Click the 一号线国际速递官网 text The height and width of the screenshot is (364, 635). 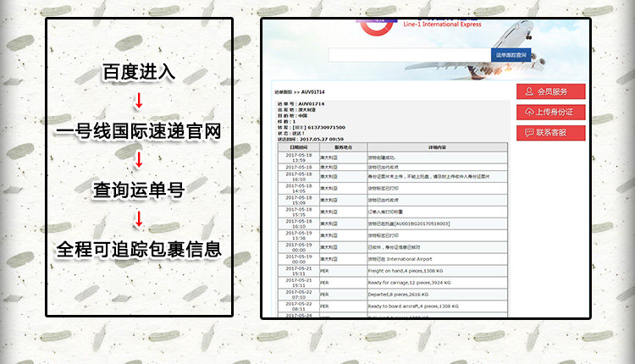point(139,131)
